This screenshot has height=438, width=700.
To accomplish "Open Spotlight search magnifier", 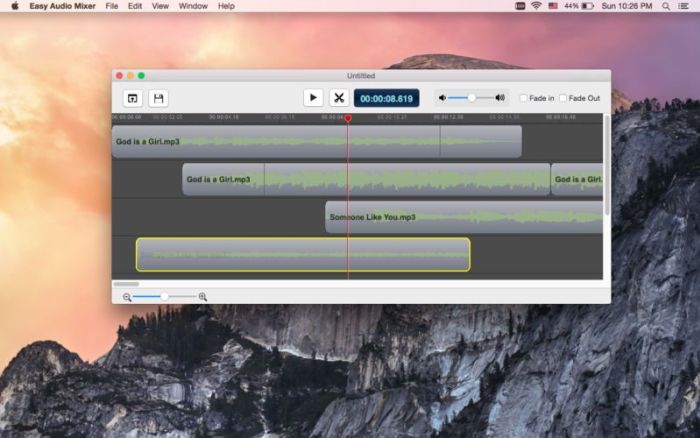I will 666,6.
